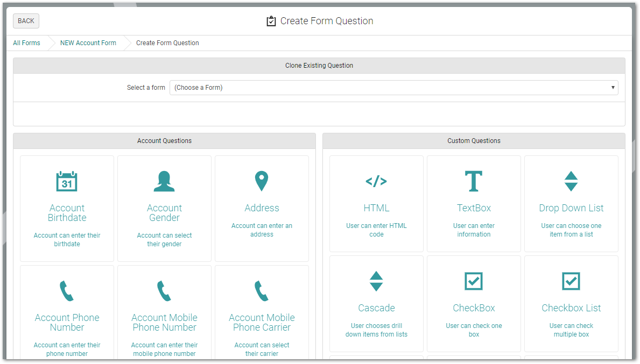The width and height of the screenshot is (640, 364).
Task: Pick the Account Mobile Phone Number title
Action: click(x=165, y=323)
